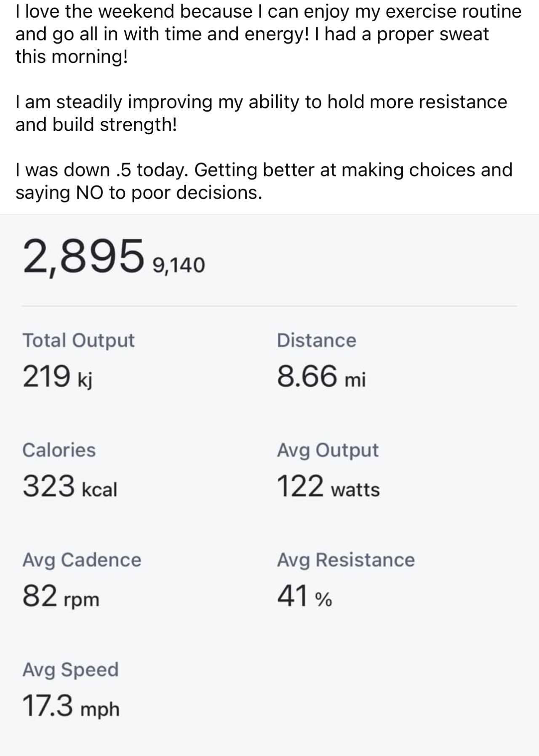Tap the Total Output label

pyautogui.click(x=78, y=340)
